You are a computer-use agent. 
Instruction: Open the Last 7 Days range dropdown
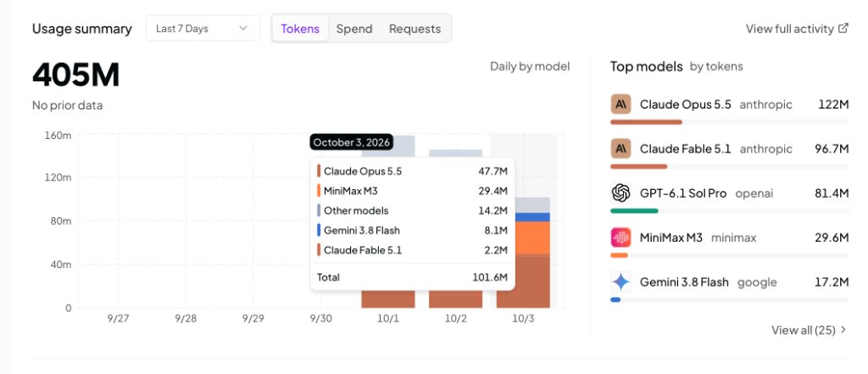point(203,28)
